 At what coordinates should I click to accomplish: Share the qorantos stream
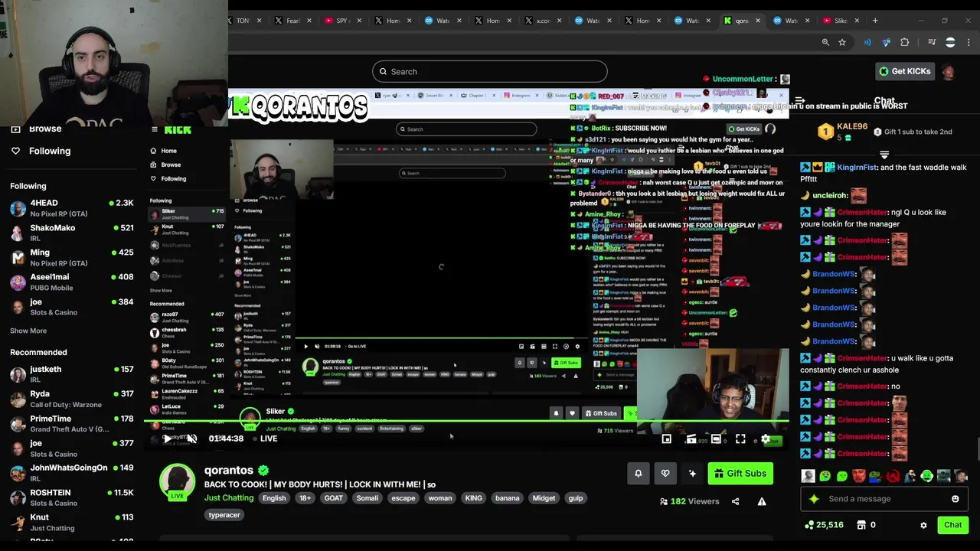click(735, 501)
